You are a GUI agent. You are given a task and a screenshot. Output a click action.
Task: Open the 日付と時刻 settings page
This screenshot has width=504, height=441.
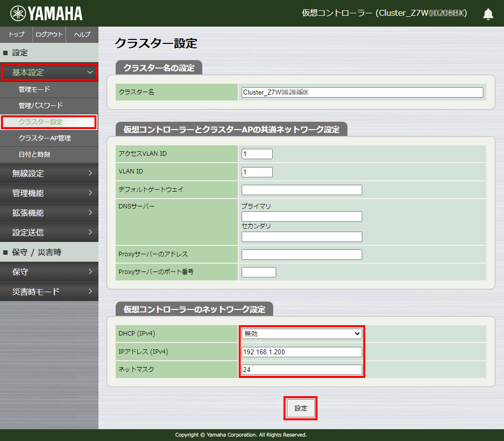point(34,155)
